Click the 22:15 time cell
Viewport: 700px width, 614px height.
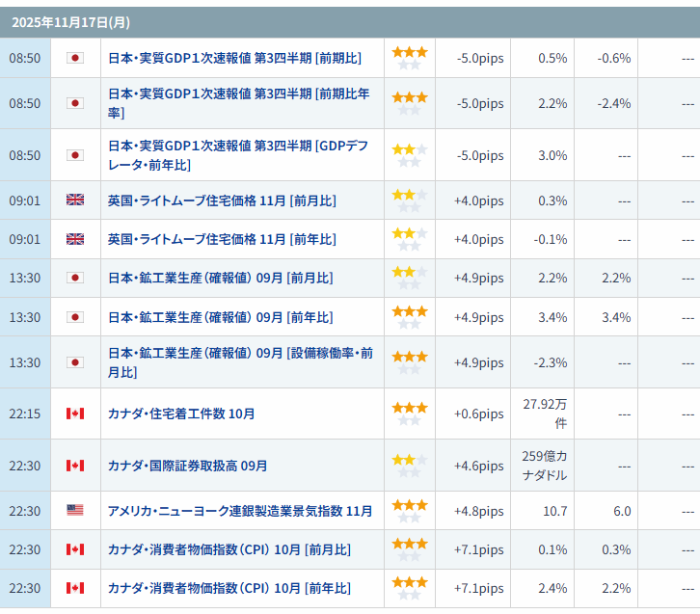coord(25,414)
